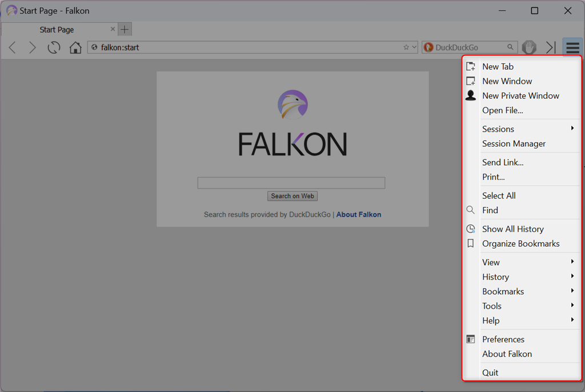Go back using the back arrow

coord(13,47)
